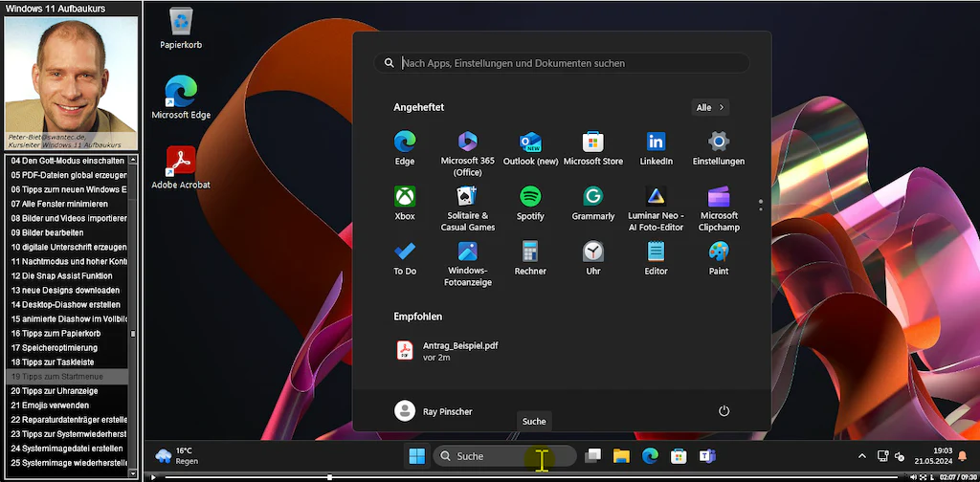
Task: Open Uhr clock app
Action: (593, 258)
